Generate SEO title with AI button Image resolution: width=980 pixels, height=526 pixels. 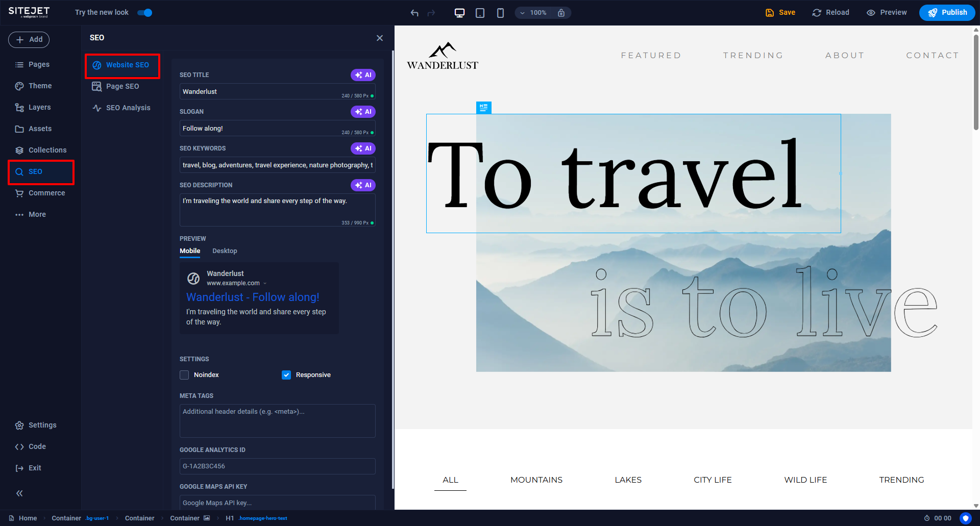tap(363, 75)
